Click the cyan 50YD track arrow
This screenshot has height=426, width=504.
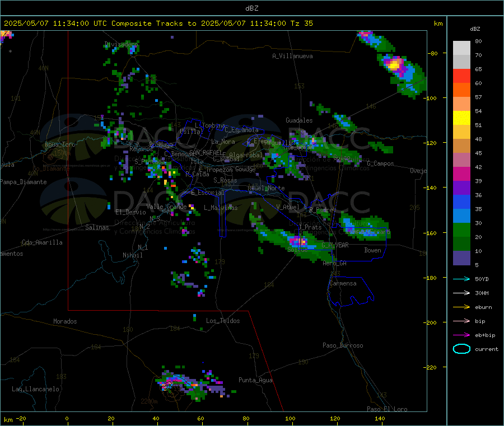coord(461,279)
